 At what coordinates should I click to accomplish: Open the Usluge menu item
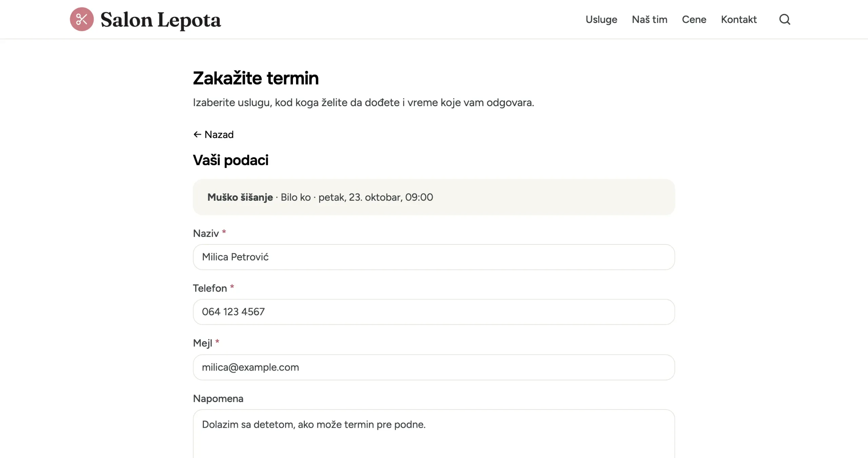click(601, 19)
